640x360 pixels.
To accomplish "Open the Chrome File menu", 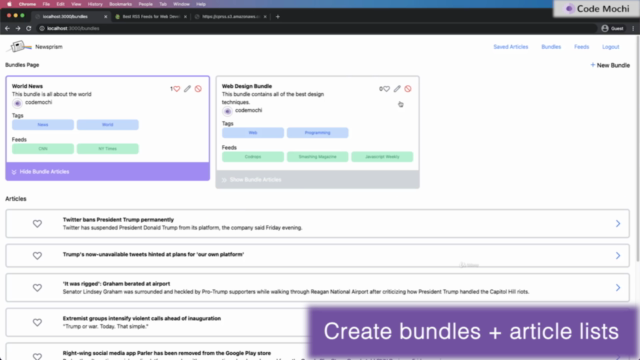I will (x=46, y=4).
